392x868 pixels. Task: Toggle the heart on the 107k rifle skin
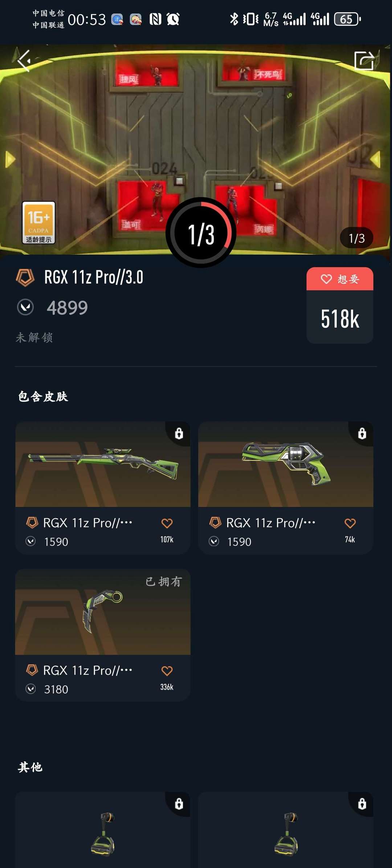pyautogui.click(x=167, y=523)
